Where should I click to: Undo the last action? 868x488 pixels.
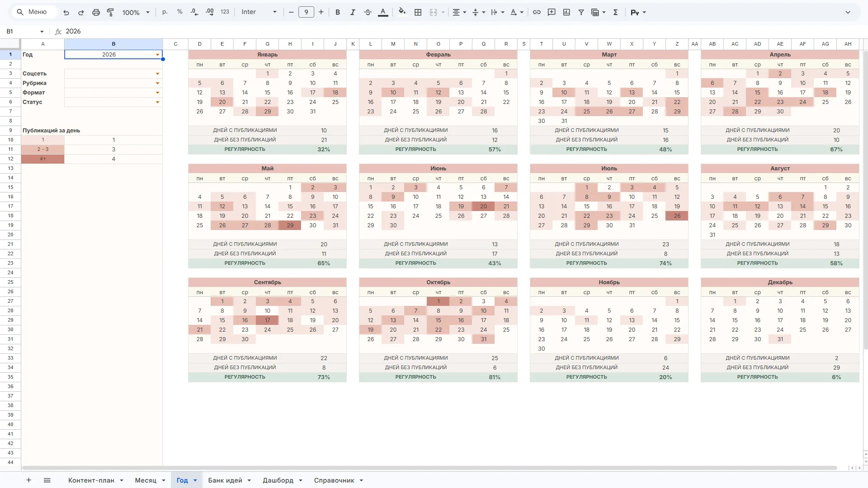click(x=66, y=12)
